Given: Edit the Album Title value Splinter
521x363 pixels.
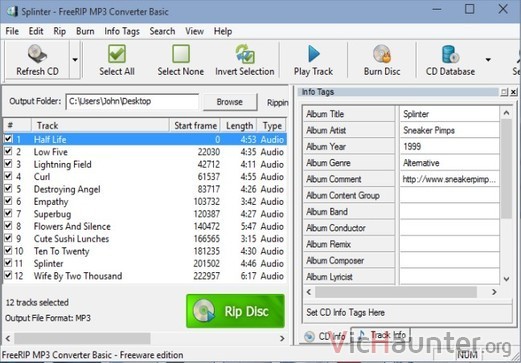Looking at the screenshot, I should [449, 114].
